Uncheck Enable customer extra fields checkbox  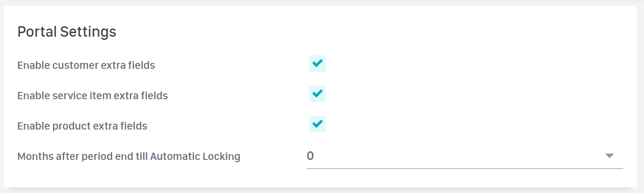317,63
